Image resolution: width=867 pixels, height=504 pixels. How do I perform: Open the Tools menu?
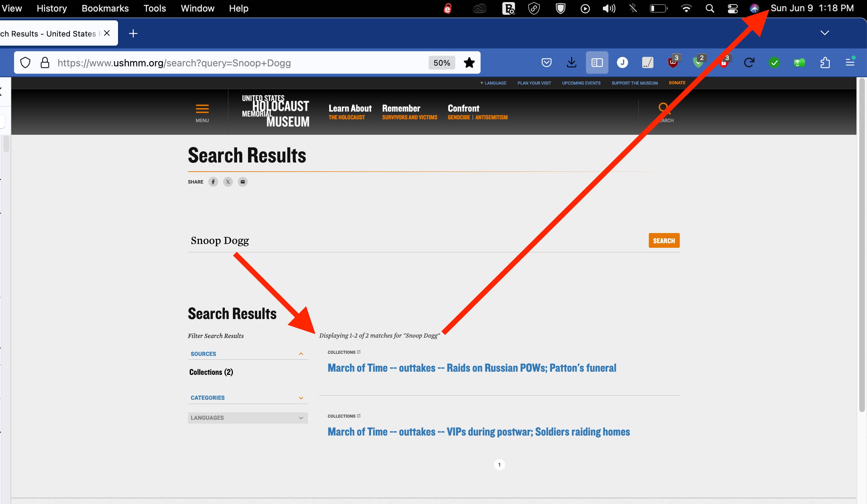point(155,8)
